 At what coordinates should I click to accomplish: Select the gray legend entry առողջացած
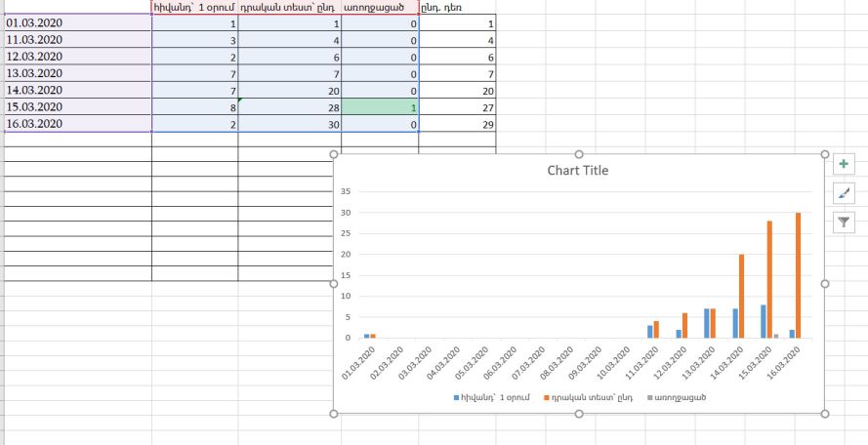(677, 397)
